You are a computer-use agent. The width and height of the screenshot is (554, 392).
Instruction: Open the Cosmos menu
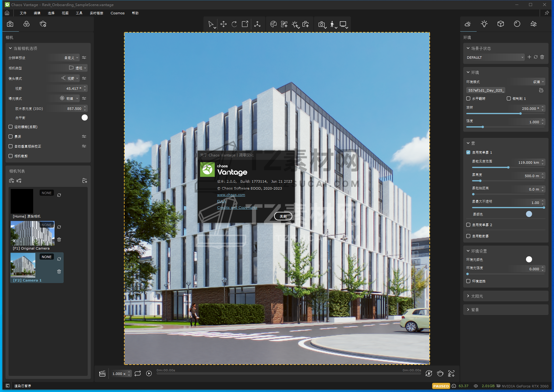[118, 13]
